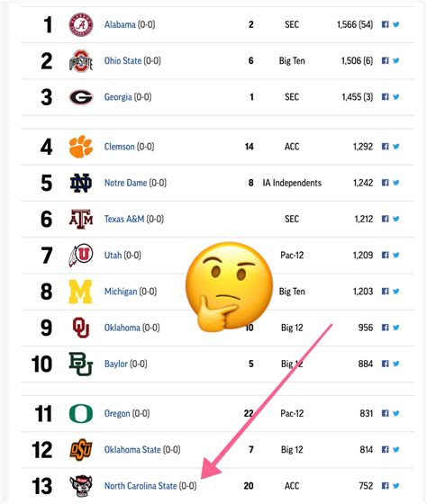427x504 pixels.
Task: Share Georgia ranking on Facebook
Action: 385,97
